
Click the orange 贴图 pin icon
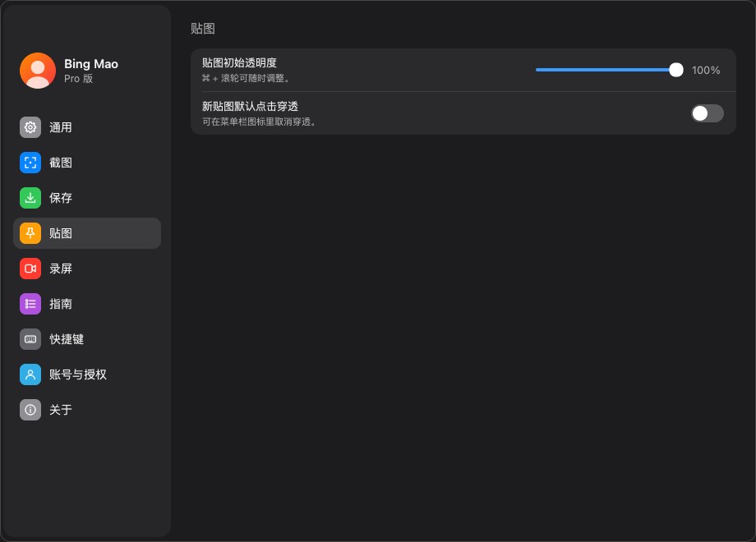(x=30, y=233)
